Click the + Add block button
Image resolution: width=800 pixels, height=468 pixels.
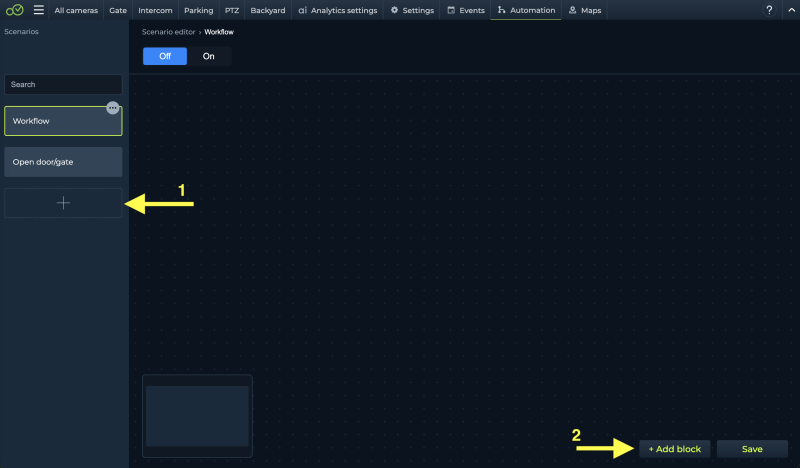point(674,449)
